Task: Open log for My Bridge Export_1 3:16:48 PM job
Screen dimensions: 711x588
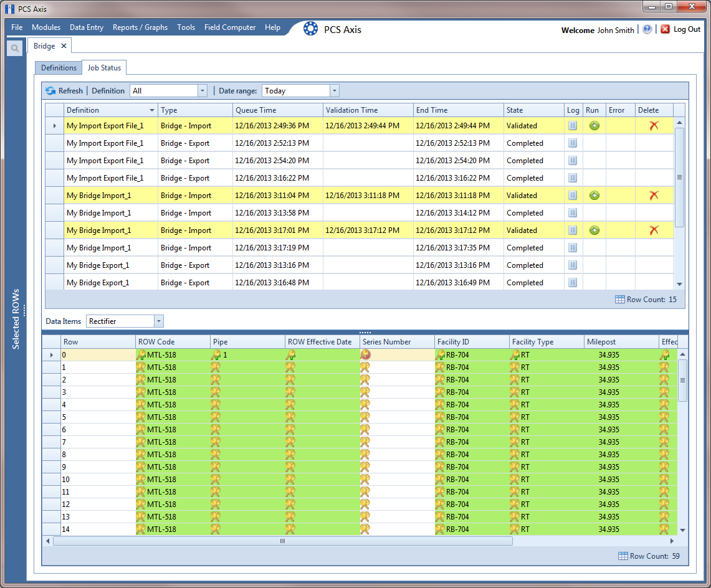Action: tap(573, 283)
